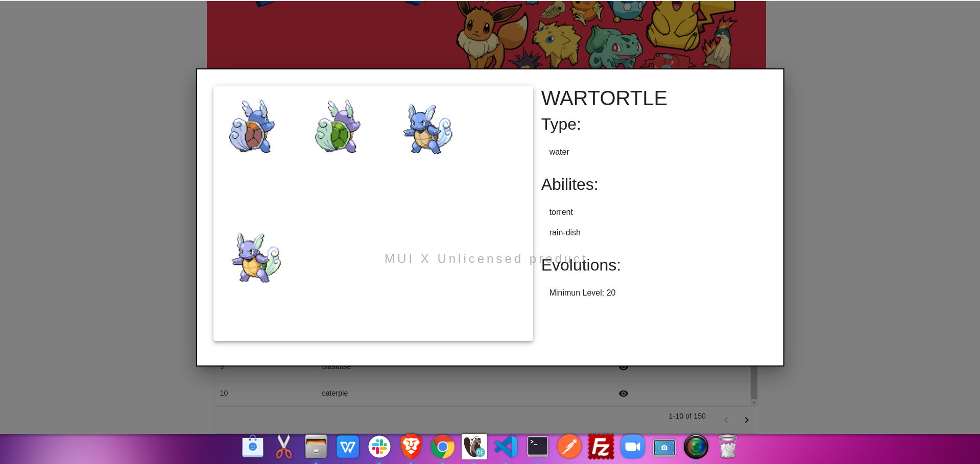The width and height of the screenshot is (980, 464).
Task: Open Slack from the dock
Action: pyautogui.click(x=379, y=447)
